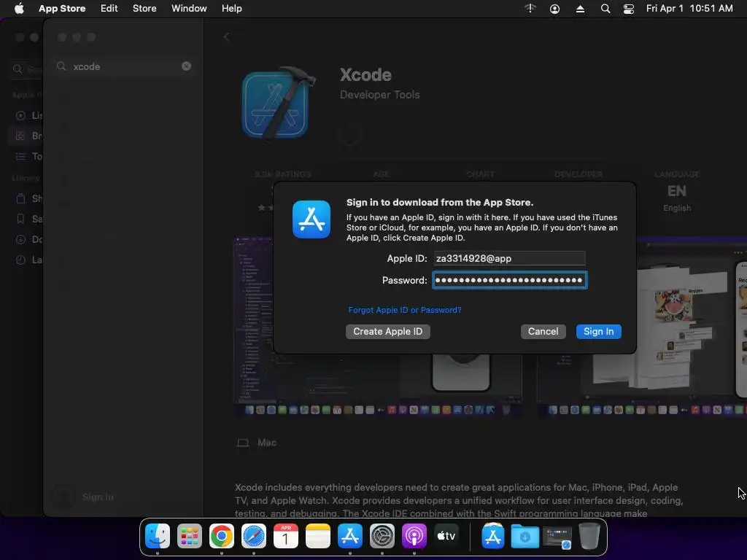Open Apple TV from the Dock
747x560 pixels.
click(x=446, y=536)
